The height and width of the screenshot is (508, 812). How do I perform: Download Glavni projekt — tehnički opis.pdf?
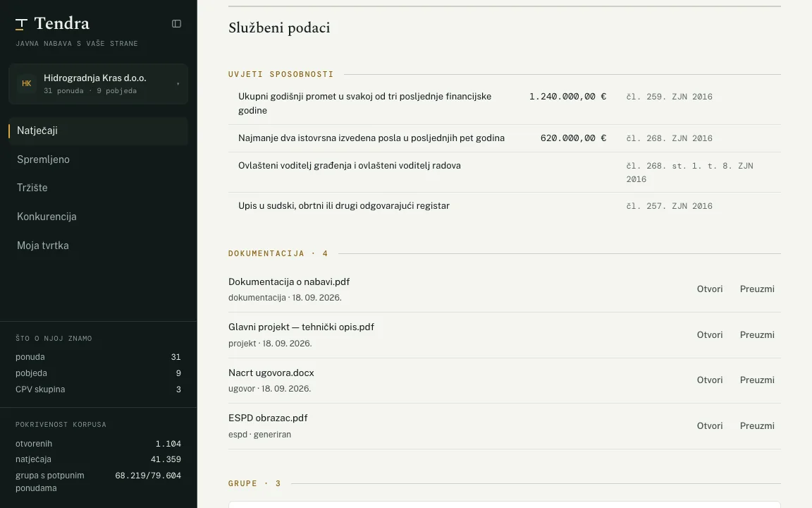point(757,335)
